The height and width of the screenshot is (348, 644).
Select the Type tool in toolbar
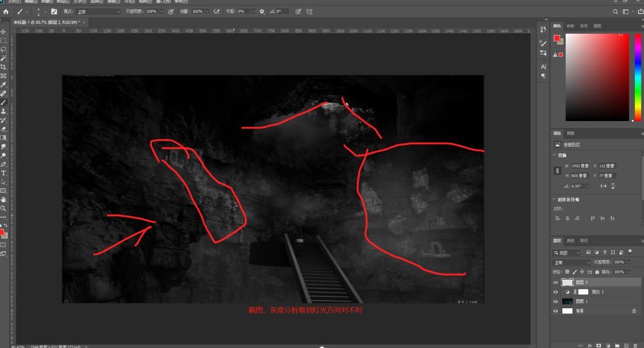(x=4, y=173)
